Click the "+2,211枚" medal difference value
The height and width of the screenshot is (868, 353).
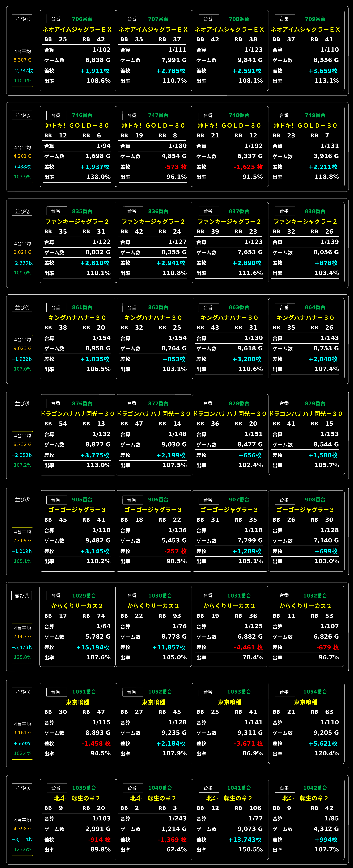[x=323, y=167]
